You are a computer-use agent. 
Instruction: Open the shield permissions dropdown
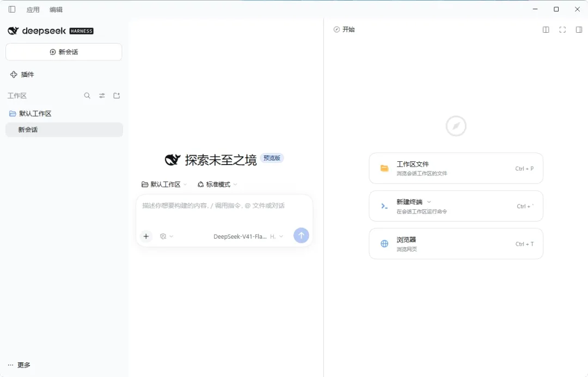pos(167,236)
